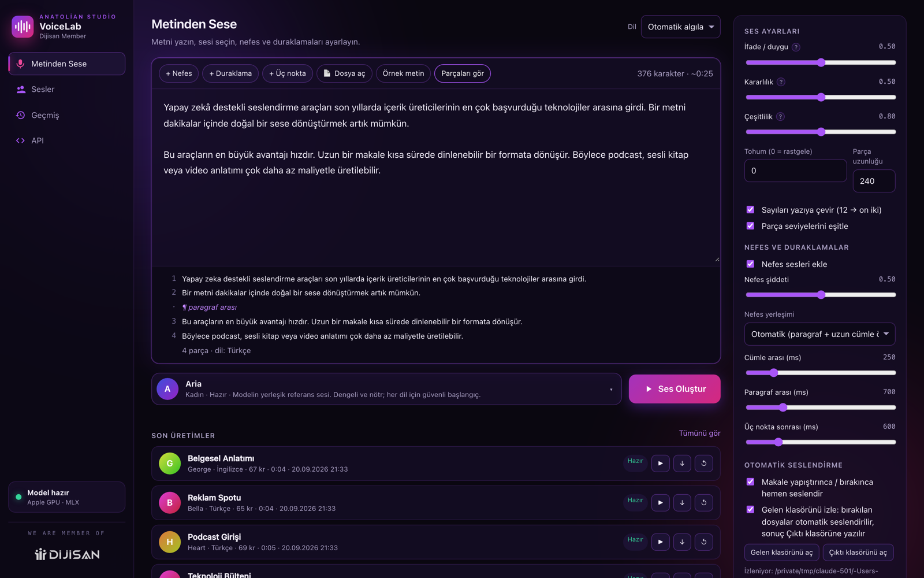The image size is (924, 578).
Task: Open help tooltip for Çeşitlilik
Action: click(x=780, y=117)
